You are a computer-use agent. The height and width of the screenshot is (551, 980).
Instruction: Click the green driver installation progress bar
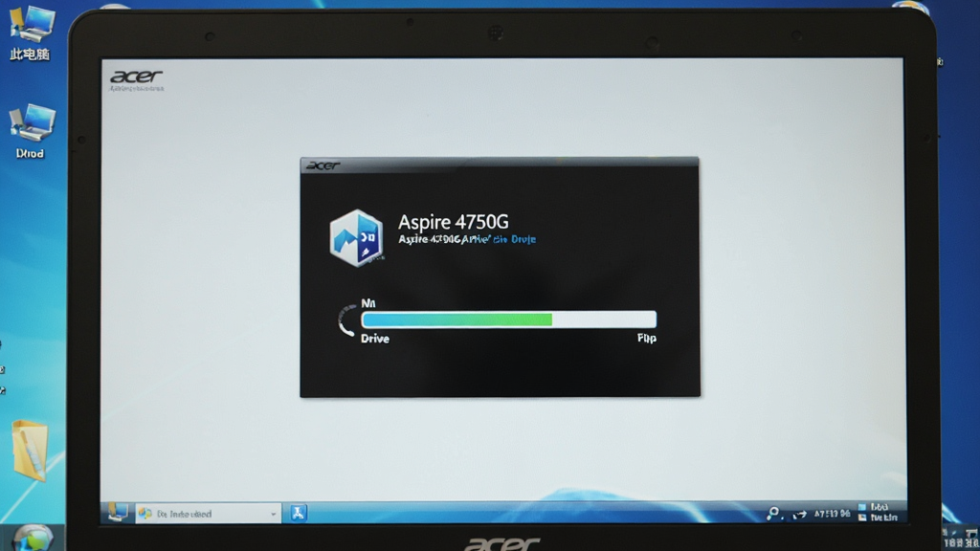pyautogui.click(x=509, y=320)
